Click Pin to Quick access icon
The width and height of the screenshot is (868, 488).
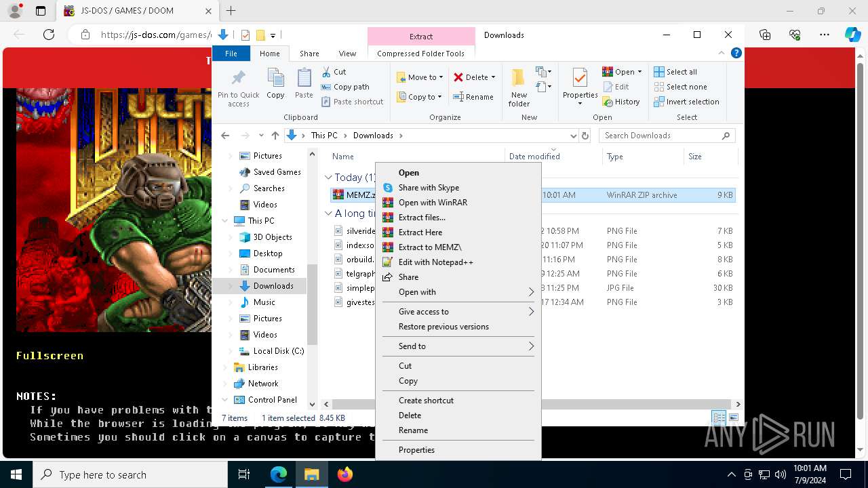(238, 87)
